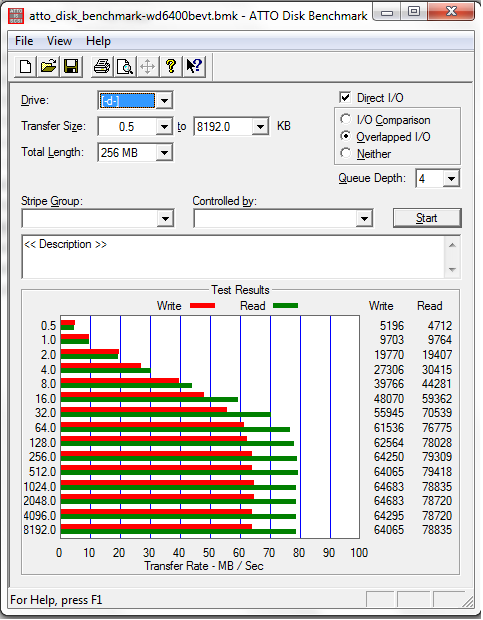
Task: Expand the Stripe Group dropdown
Action: pyautogui.click(x=165, y=218)
